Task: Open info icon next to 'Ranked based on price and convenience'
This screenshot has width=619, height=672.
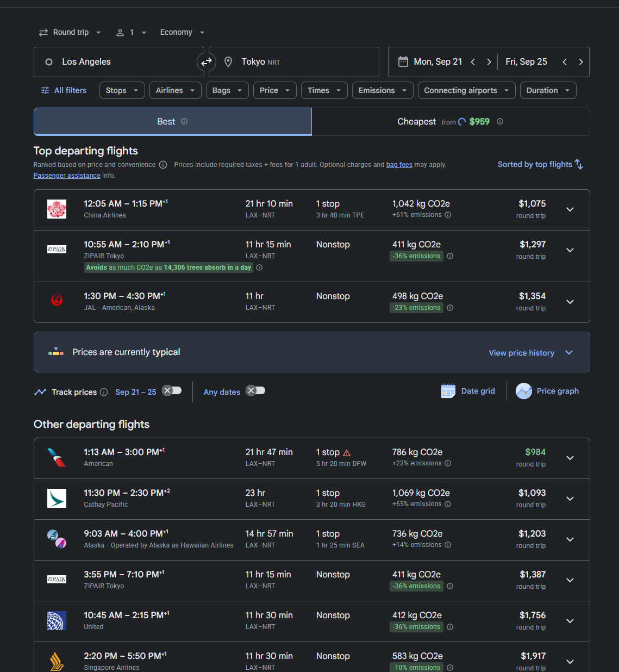Action: pos(163,165)
